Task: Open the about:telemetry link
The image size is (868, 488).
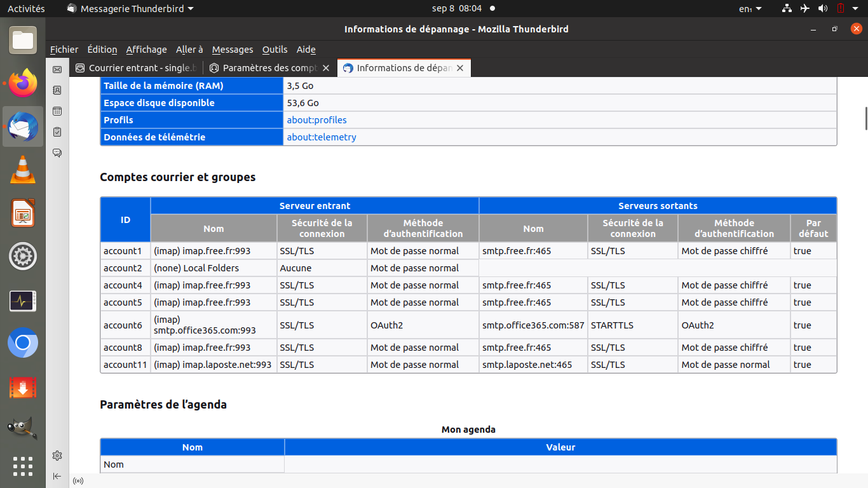Action: tap(322, 137)
